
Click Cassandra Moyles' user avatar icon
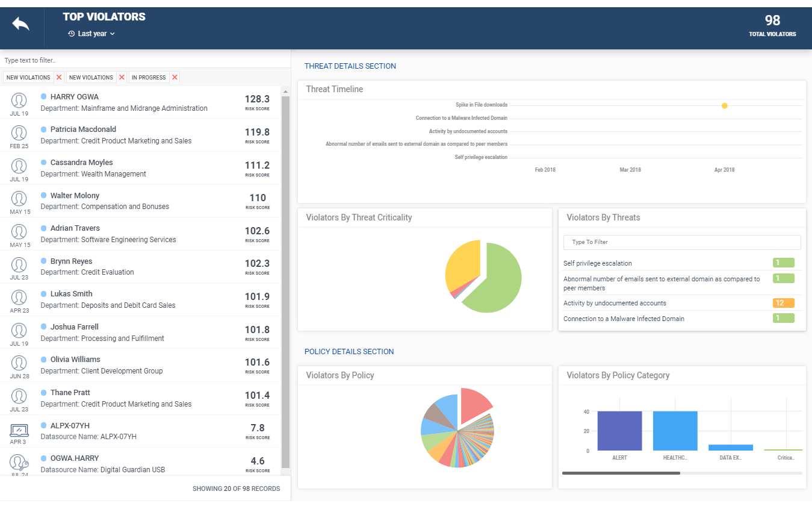[x=19, y=166]
